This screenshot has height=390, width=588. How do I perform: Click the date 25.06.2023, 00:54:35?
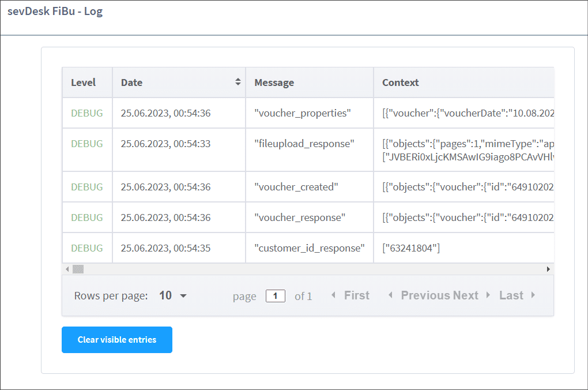(165, 248)
